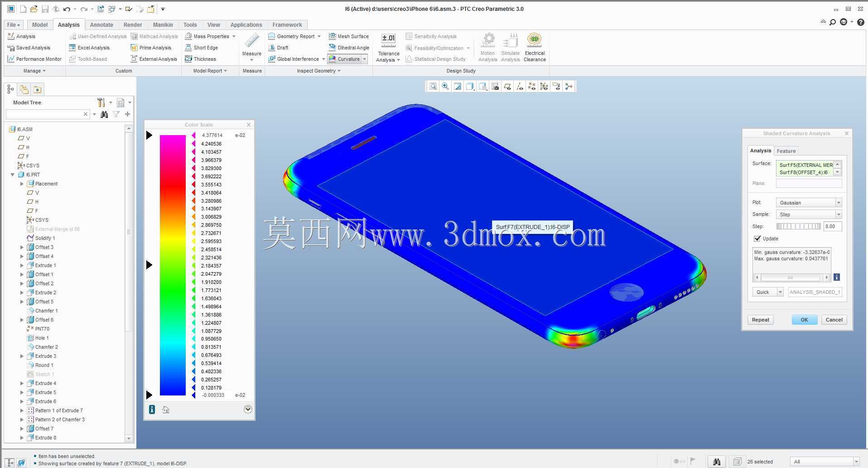The width and height of the screenshot is (868, 468).
Task: Click the Regenerate icon in quick access toolbar
Action: (101, 9)
